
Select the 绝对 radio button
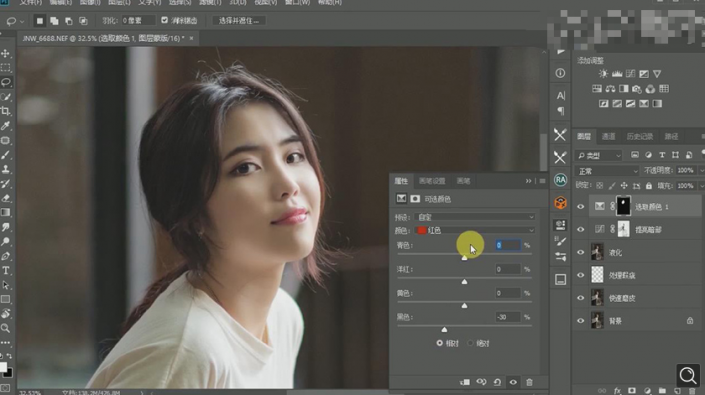[x=470, y=343]
